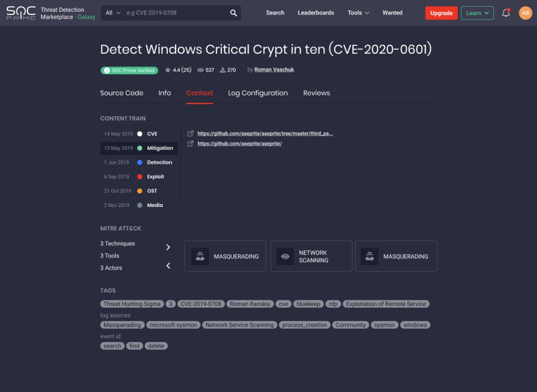Open author Roman Vaschuk profile link
This screenshot has height=392, width=537.
[274, 70]
